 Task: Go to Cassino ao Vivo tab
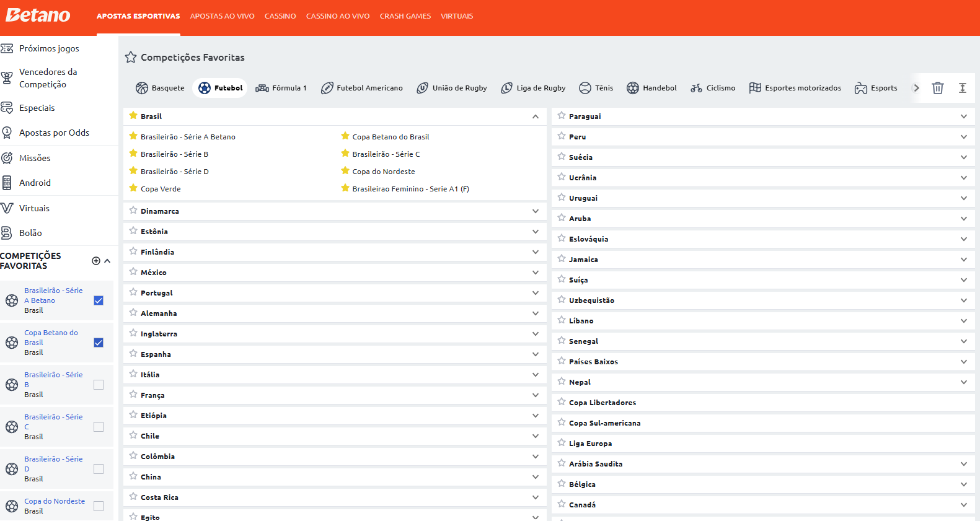tap(338, 16)
